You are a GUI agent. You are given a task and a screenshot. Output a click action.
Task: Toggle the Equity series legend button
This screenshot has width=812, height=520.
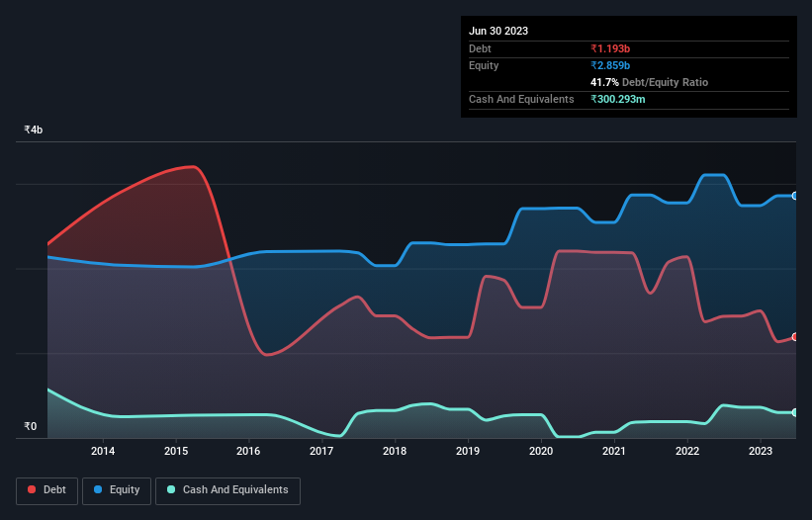pyautogui.click(x=117, y=490)
